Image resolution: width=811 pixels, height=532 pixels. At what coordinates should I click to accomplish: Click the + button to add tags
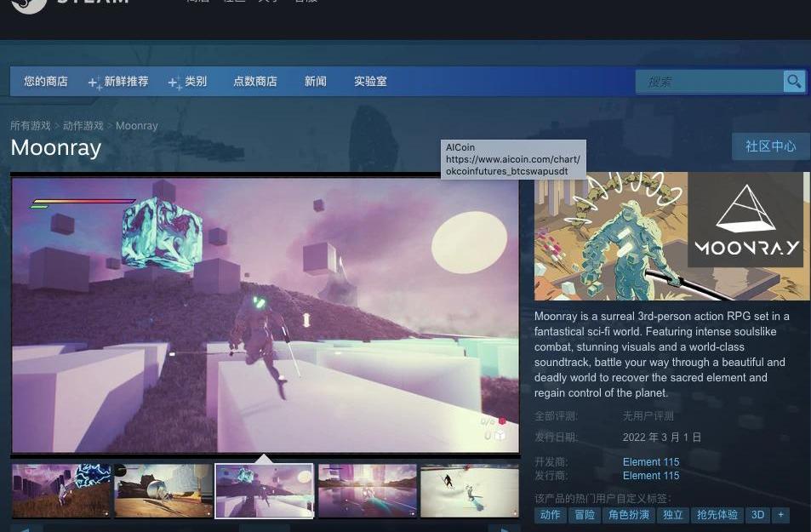pyautogui.click(x=780, y=515)
